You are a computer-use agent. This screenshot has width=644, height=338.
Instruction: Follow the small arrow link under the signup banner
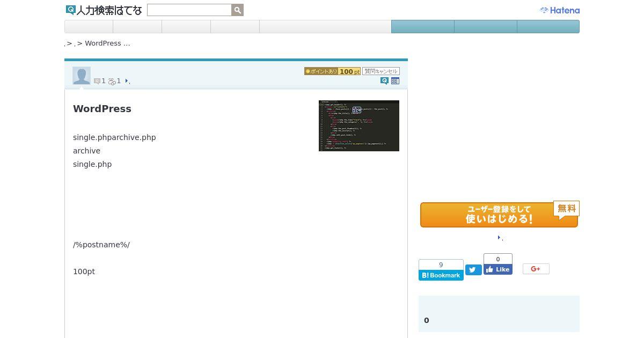(500, 238)
